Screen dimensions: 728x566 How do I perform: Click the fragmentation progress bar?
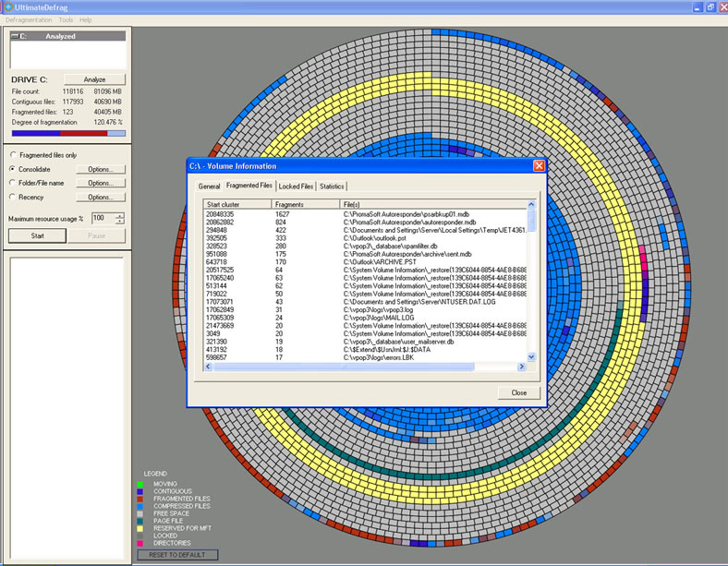coord(68,133)
